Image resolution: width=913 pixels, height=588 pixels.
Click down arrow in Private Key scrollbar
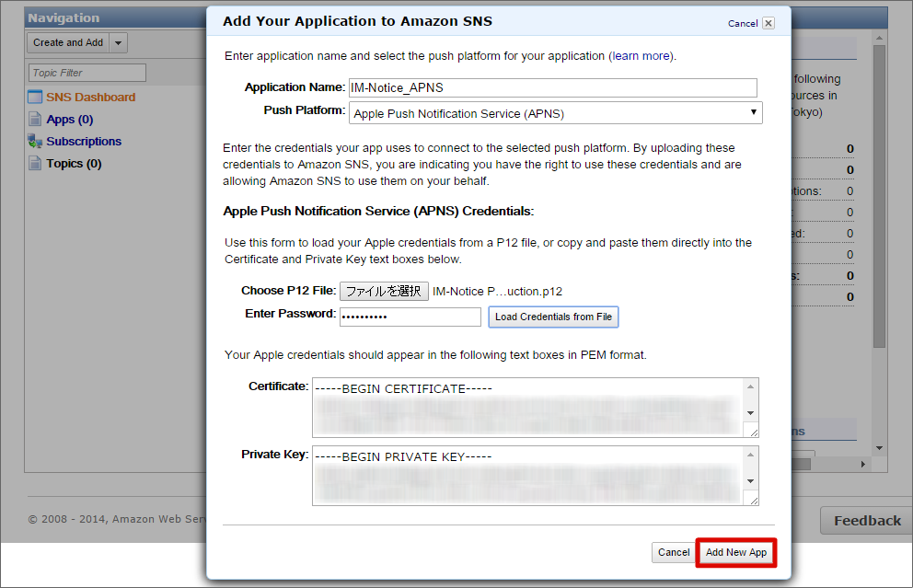click(x=750, y=481)
